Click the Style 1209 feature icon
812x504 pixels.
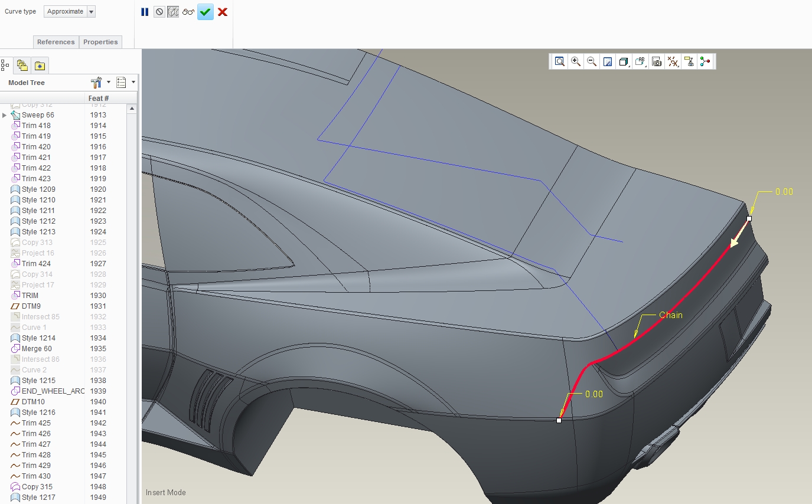tap(16, 189)
